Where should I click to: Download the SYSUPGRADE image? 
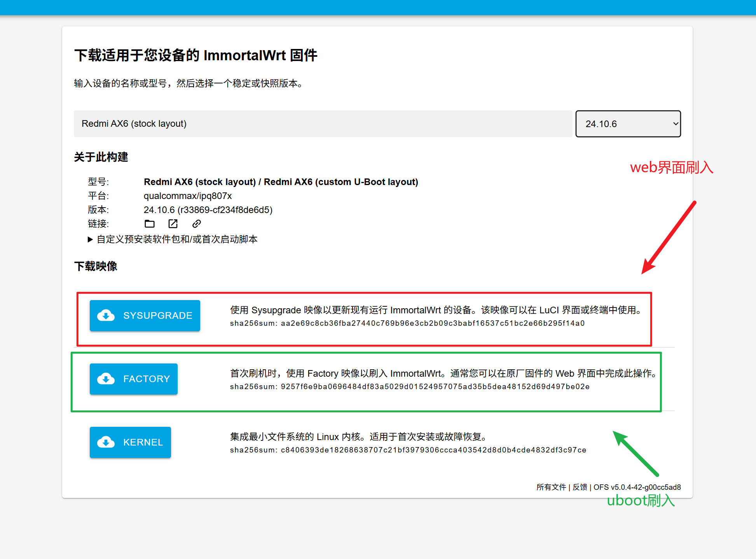pos(145,315)
